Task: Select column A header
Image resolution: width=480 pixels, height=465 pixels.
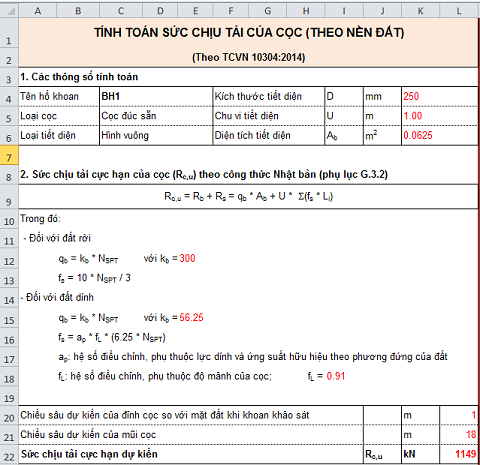Action: (x=38, y=11)
